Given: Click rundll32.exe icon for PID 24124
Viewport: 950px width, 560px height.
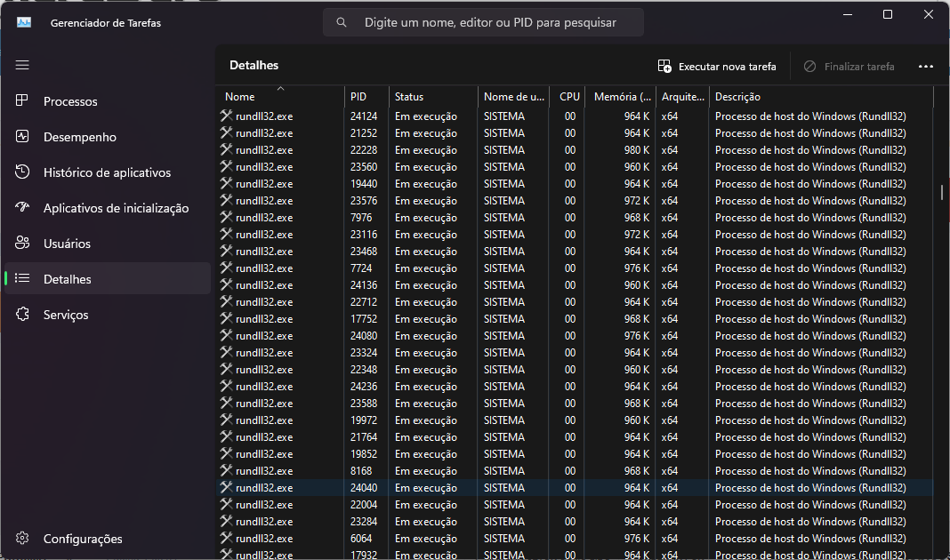Looking at the screenshot, I should (x=227, y=116).
